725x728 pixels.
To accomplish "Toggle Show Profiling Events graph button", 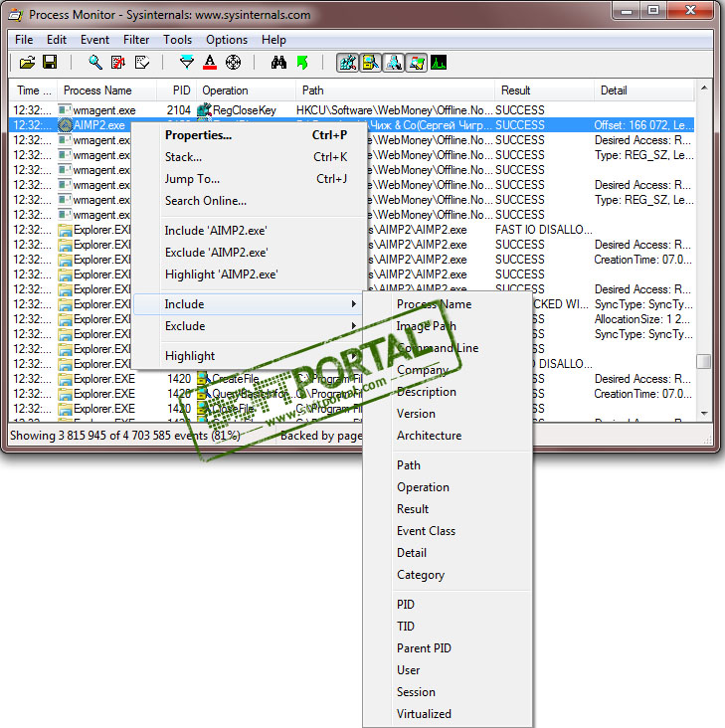I will coord(439,63).
